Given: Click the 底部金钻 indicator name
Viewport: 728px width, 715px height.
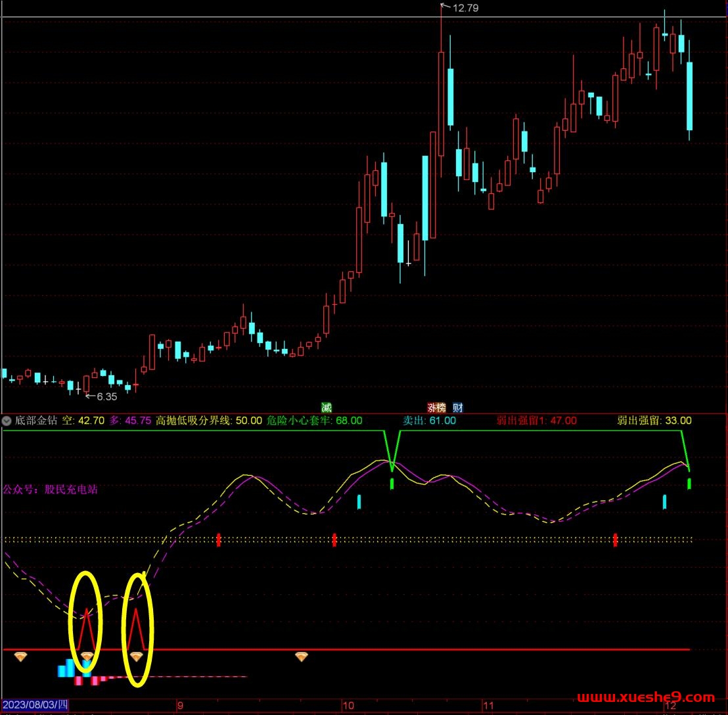Looking at the screenshot, I should click(36, 421).
